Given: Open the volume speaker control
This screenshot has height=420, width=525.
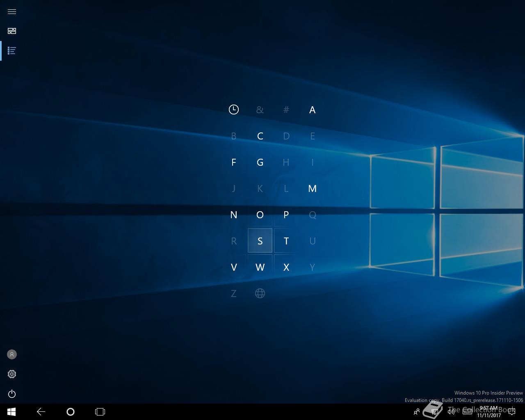Looking at the screenshot, I should click(451, 412).
